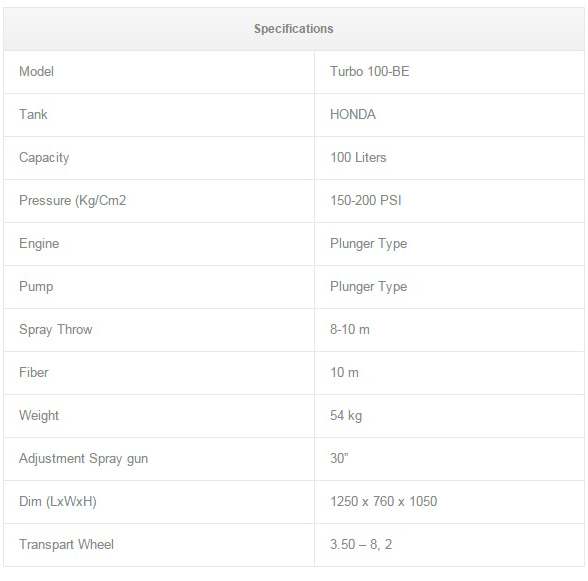This screenshot has width=588, height=581.
Task: Select the Tank row label
Action: (x=33, y=114)
